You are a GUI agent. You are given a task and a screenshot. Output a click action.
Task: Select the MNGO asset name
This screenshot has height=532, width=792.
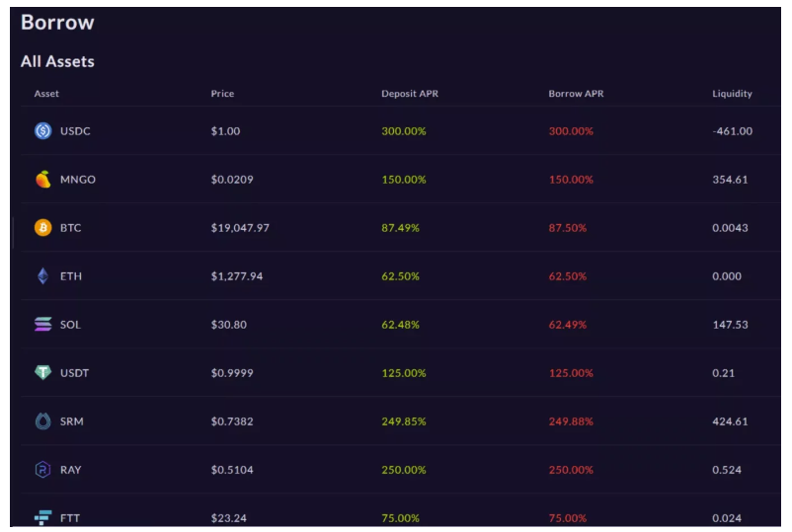click(x=78, y=180)
